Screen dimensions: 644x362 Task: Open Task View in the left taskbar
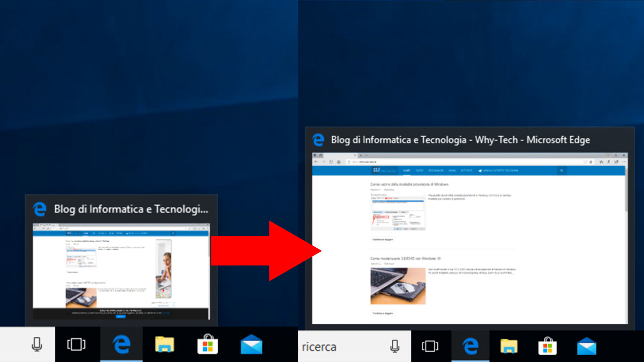coord(76,344)
